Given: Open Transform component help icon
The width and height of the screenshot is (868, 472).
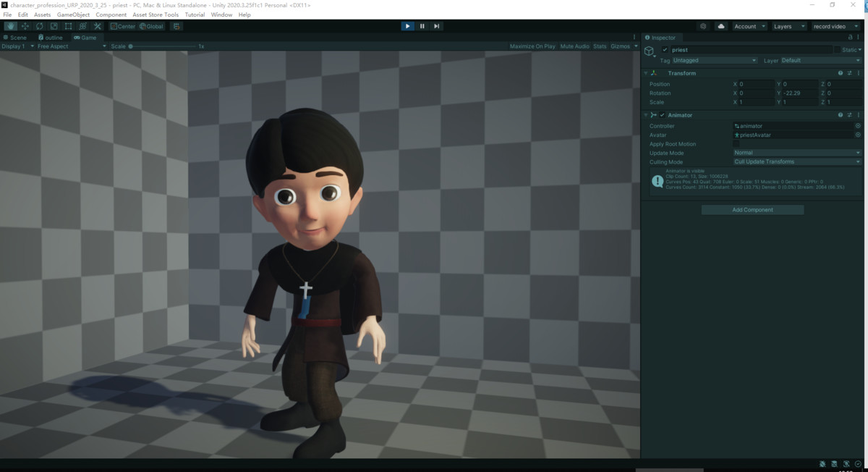Looking at the screenshot, I should pos(841,73).
